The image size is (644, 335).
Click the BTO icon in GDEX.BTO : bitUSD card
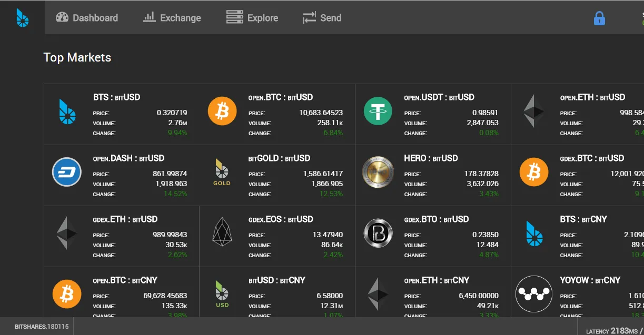point(378,233)
